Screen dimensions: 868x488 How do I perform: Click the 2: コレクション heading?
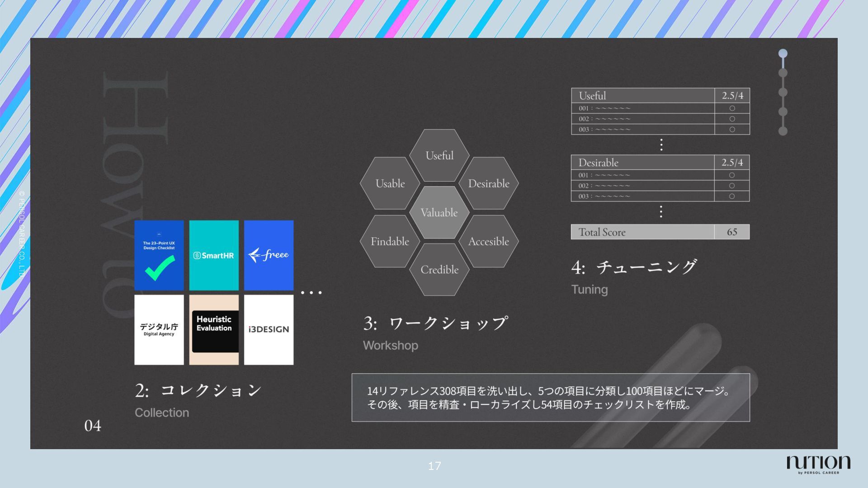click(198, 390)
